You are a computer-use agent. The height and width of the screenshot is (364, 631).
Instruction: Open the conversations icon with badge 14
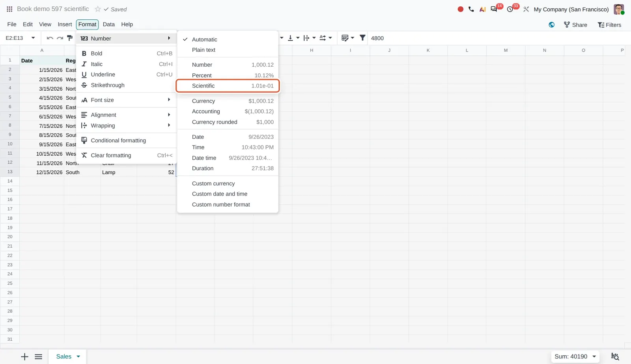494,9
